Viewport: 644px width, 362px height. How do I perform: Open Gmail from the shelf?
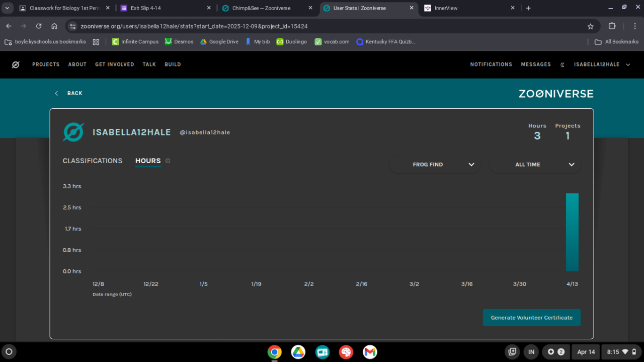pyautogui.click(x=370, y=352)
